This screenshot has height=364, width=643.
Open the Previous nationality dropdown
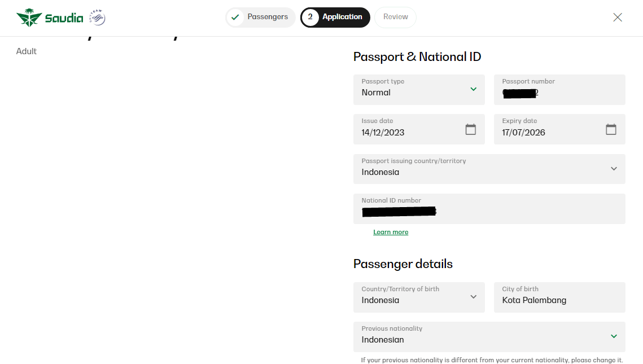click(614, 336)
